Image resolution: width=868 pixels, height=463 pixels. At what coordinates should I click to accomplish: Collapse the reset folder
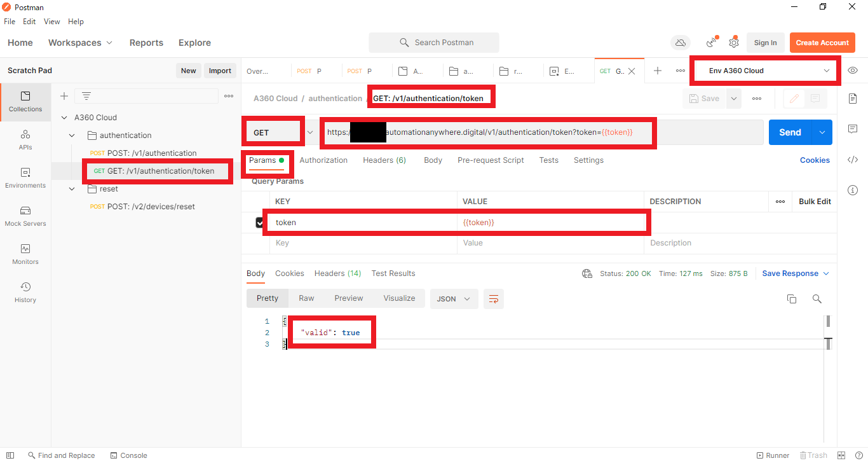click(72, 189)
